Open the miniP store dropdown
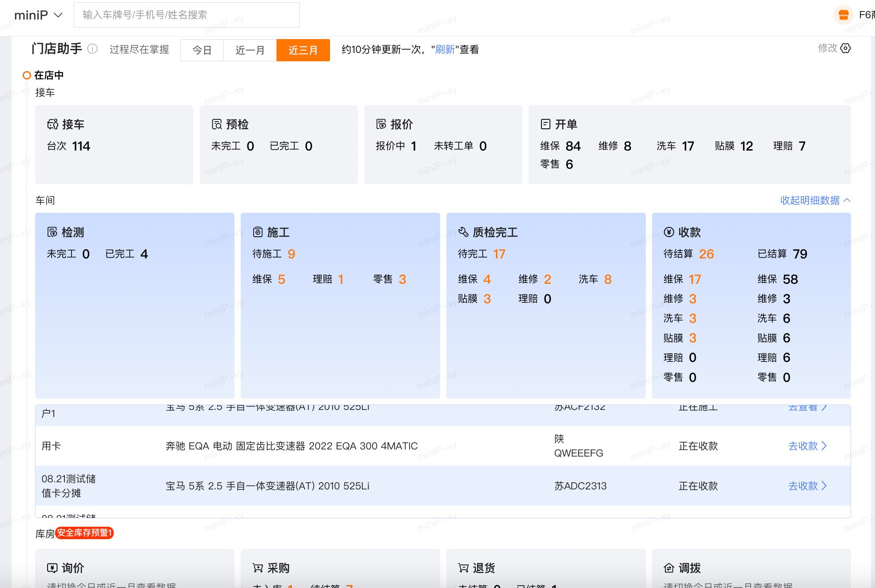 38,15
